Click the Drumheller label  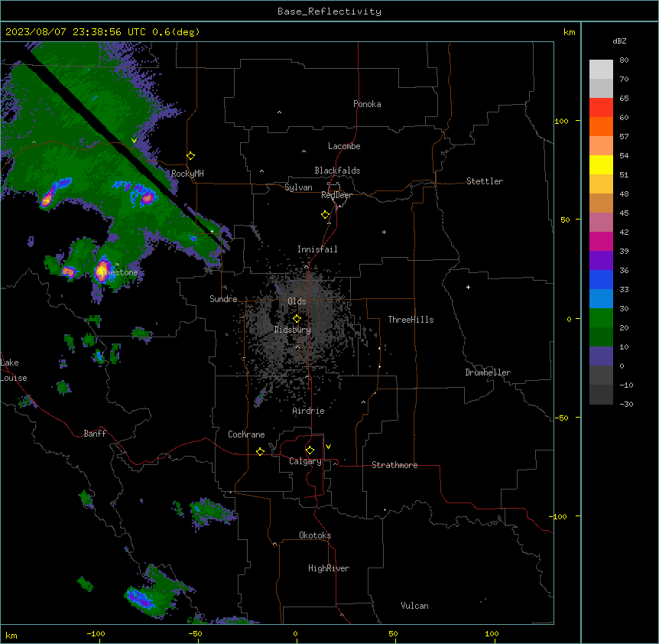point(488,372)
